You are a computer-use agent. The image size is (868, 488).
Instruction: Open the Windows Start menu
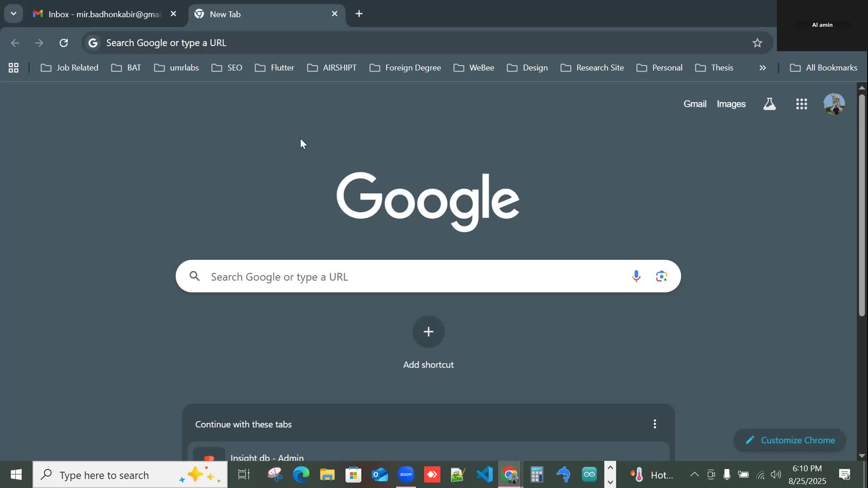[16, 474]
